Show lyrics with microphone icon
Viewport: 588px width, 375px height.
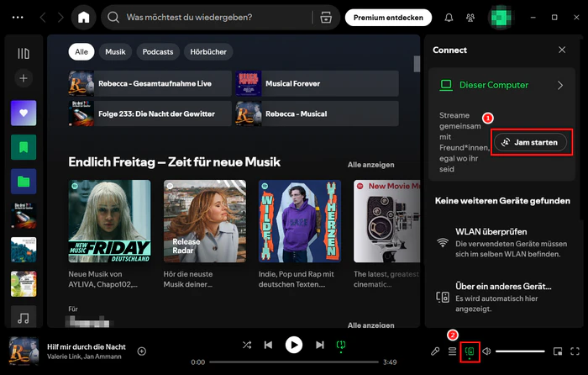(x=435, y=351)
